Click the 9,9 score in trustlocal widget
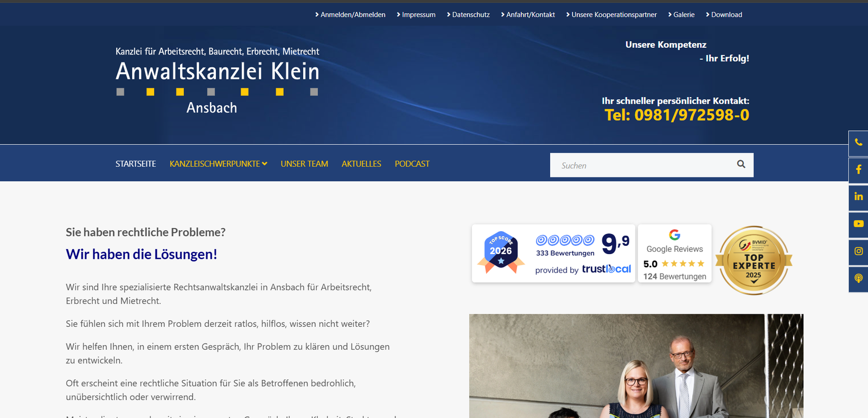This screenshot has width=868, height=418. point(616,243)
